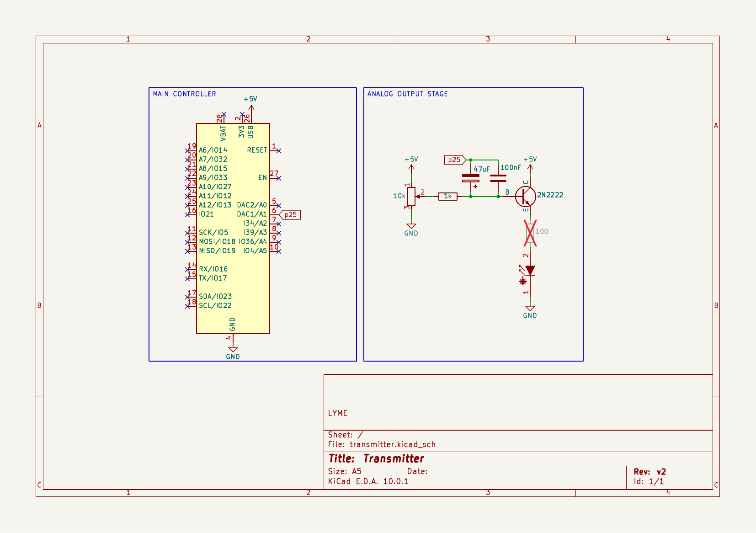Click the p25 label in Analog Output Stage
This screenshot has height=533, width=756.
pyautogui.click(x=454, y=160)
